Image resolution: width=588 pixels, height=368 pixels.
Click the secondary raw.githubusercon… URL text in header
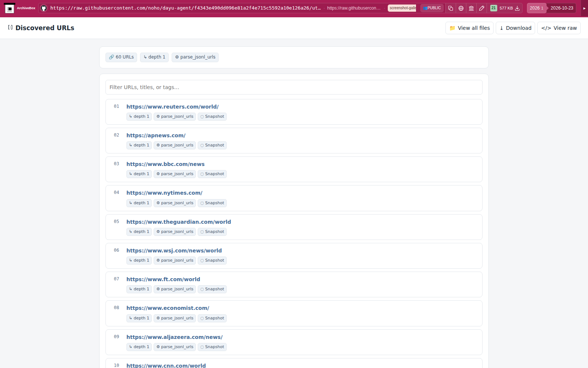(x=354, y=8)
